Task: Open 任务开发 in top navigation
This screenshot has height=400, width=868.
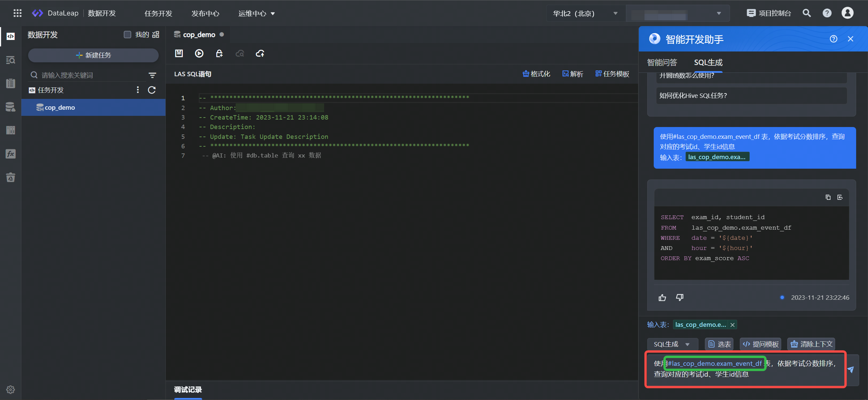Action: click(158, 14)
